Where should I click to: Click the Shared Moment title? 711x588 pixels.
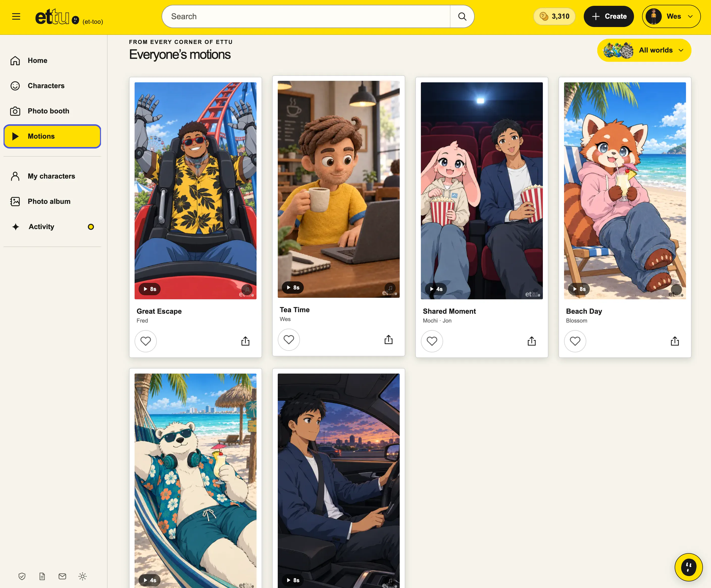[449, 311]
